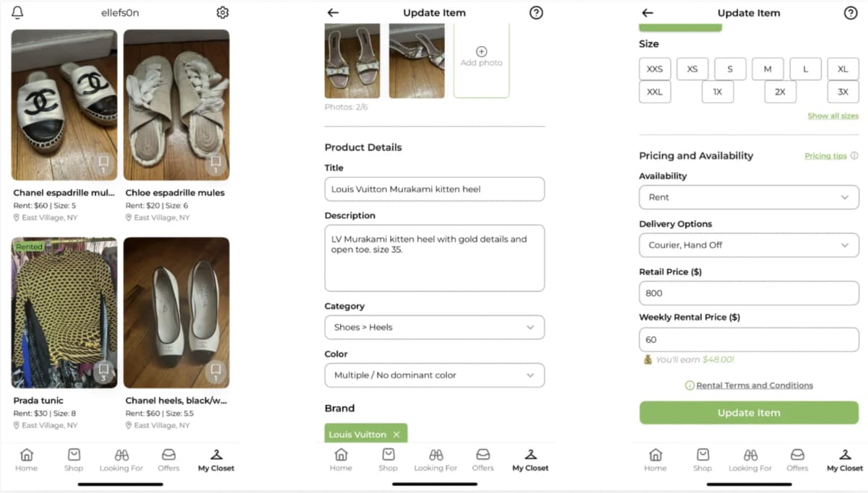Bookmark the Chanel espadrille mules item
The height and width of the screenshot is (493, 868).
(103, 163)
